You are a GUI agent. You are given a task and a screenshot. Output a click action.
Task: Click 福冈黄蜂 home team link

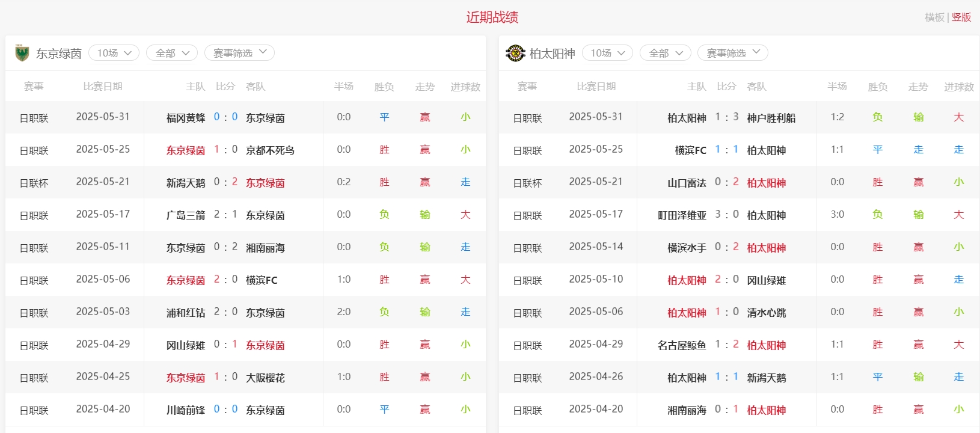186,118
